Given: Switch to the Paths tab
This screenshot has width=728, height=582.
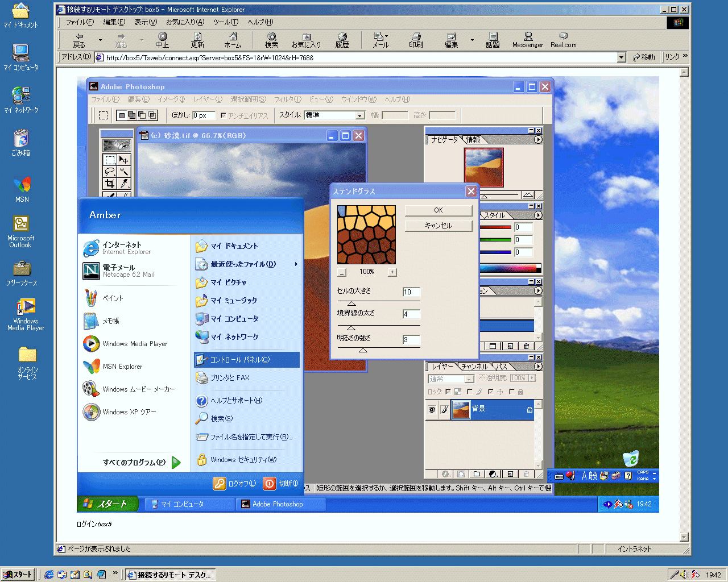Looking at the screenshot, I should click(x=502, y=367).
